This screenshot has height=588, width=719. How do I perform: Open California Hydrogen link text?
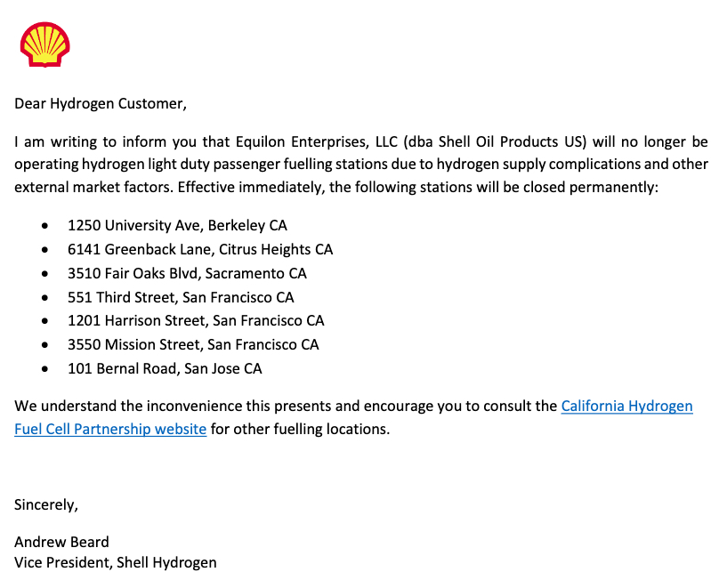click(626, 406)
